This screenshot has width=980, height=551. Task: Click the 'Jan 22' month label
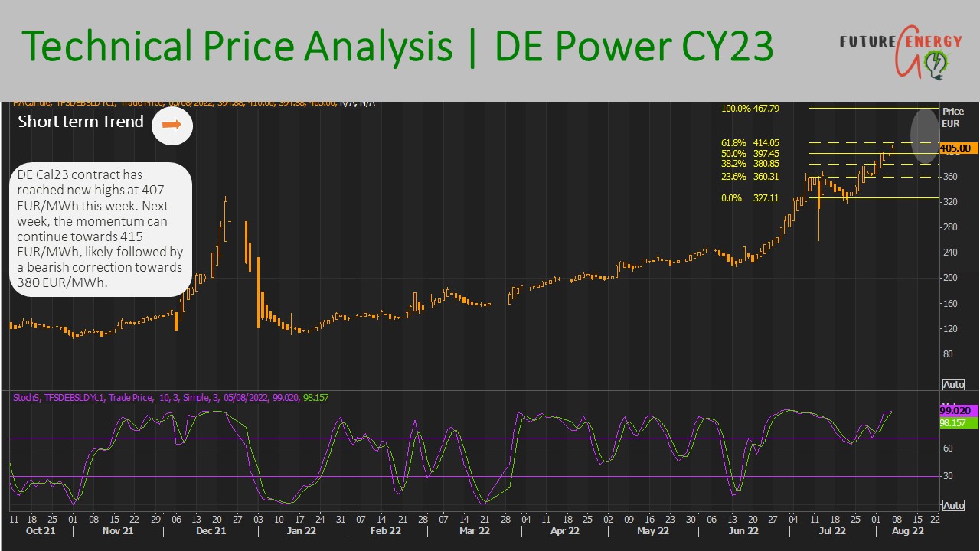(301, 530)
